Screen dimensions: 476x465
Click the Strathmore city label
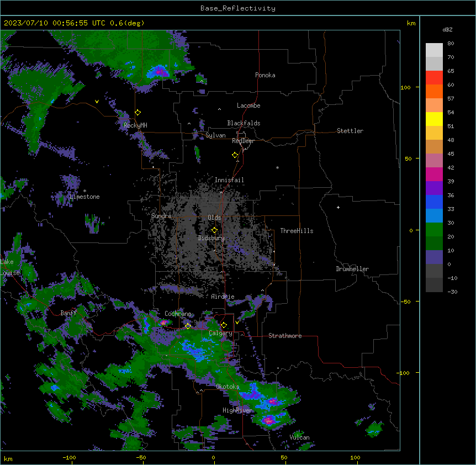pos(285,336)
